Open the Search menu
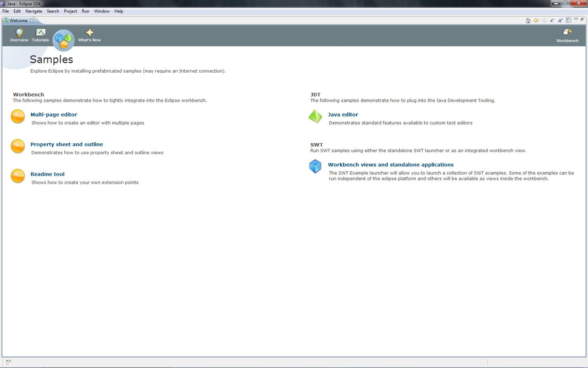Screen dimensions: 588x368 (x=53, y=11)
